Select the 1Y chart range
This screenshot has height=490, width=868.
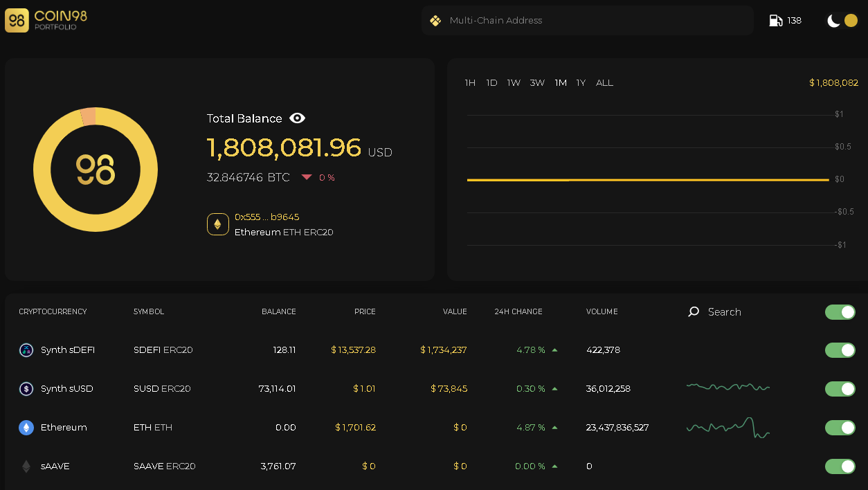581,83
